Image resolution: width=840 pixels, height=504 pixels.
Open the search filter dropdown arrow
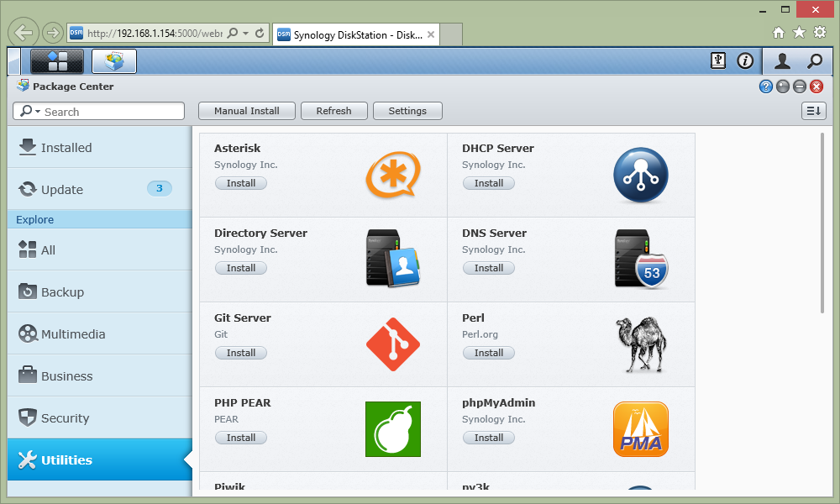[38, 112]
